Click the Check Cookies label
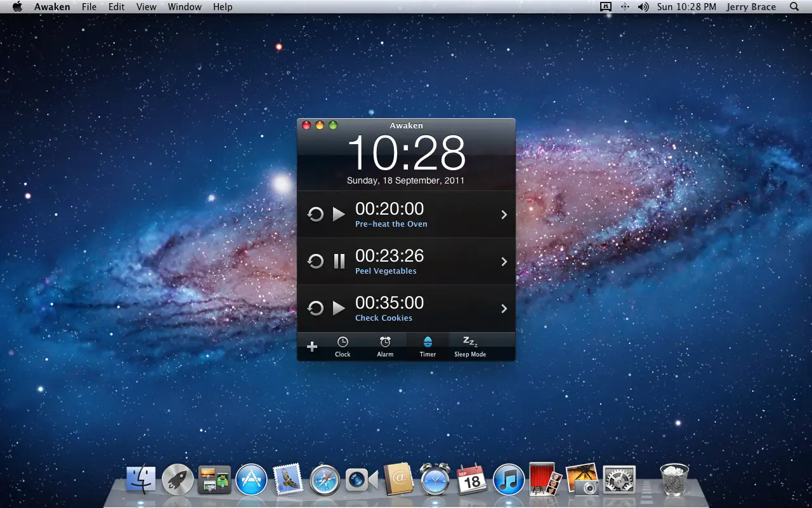812x508 pixels. click(x=384, y=318)
